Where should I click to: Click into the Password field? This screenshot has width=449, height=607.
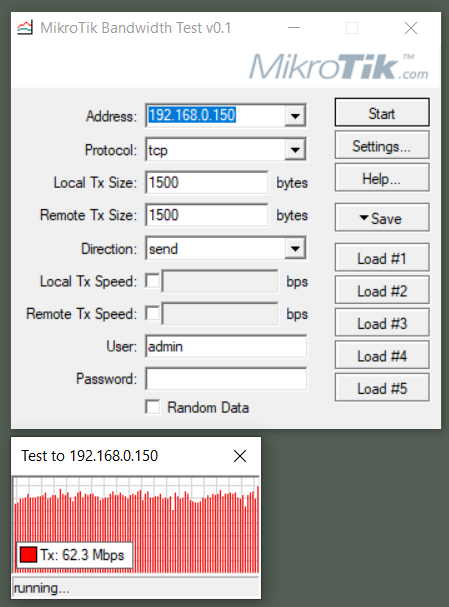226,379
